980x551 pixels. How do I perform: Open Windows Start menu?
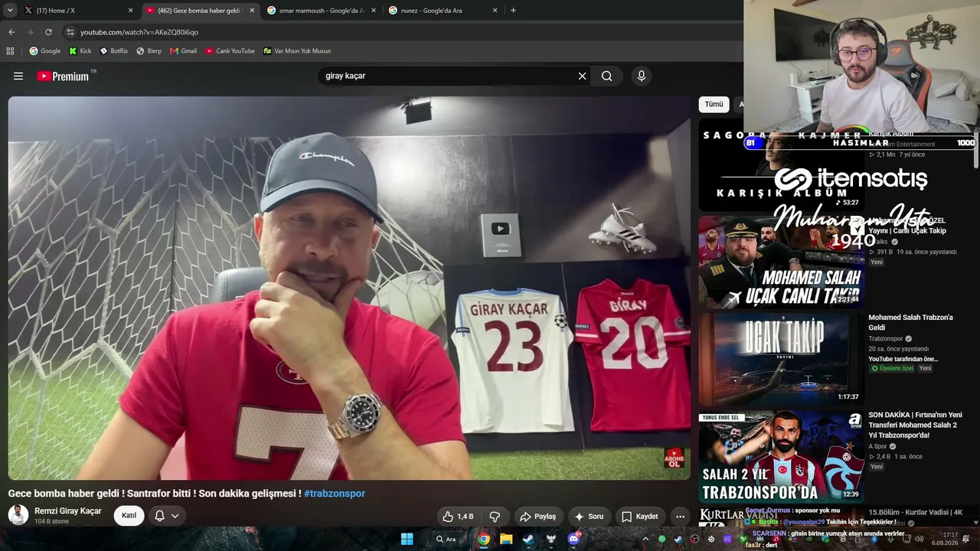tap(407, 539)
